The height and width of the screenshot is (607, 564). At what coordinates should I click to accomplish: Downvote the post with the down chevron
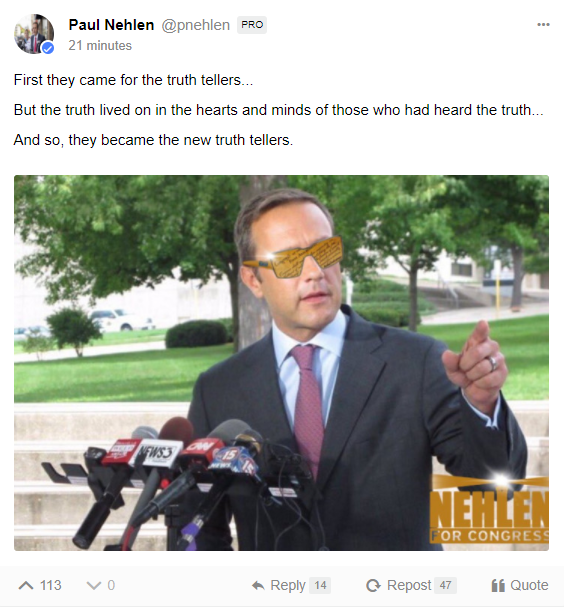(94, 585)
